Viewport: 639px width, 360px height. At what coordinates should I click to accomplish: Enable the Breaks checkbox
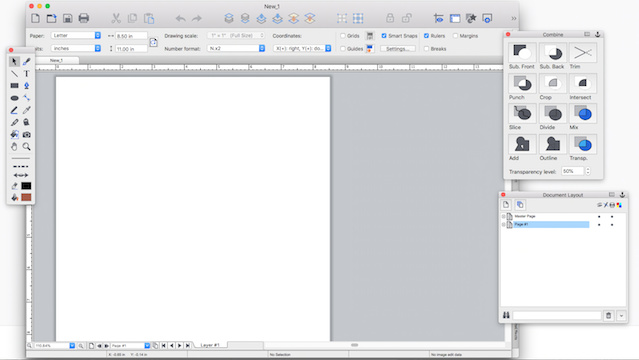pos(426,49)
